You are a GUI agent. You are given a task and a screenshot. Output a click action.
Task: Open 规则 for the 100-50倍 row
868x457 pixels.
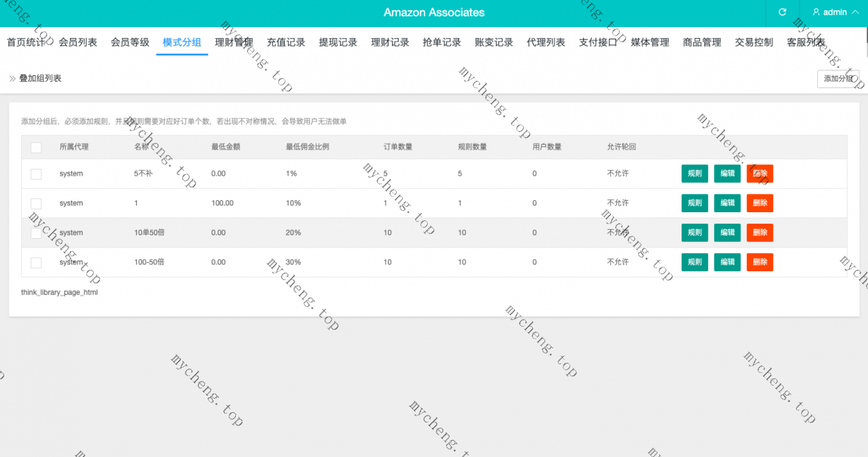click(x=694, y=262)
